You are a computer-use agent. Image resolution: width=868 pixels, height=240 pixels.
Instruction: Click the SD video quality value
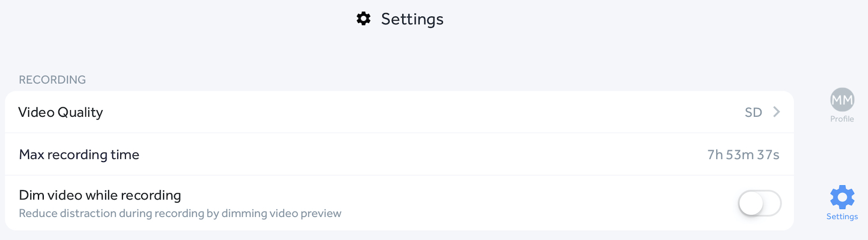(x=753, y=112)
